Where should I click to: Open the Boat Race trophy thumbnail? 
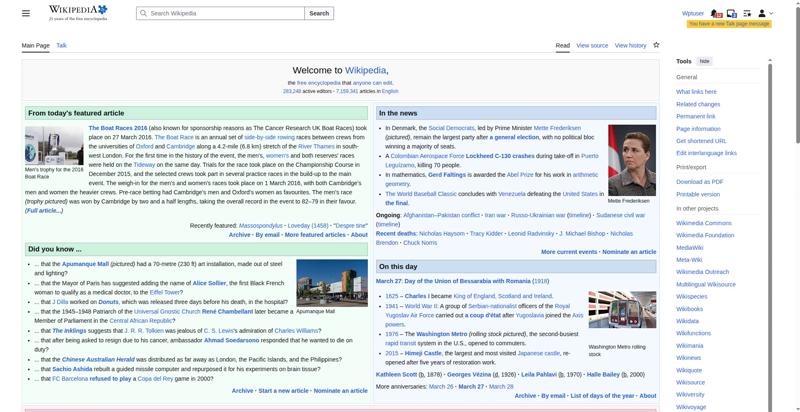pyautogui.click(x=54, y=145)
